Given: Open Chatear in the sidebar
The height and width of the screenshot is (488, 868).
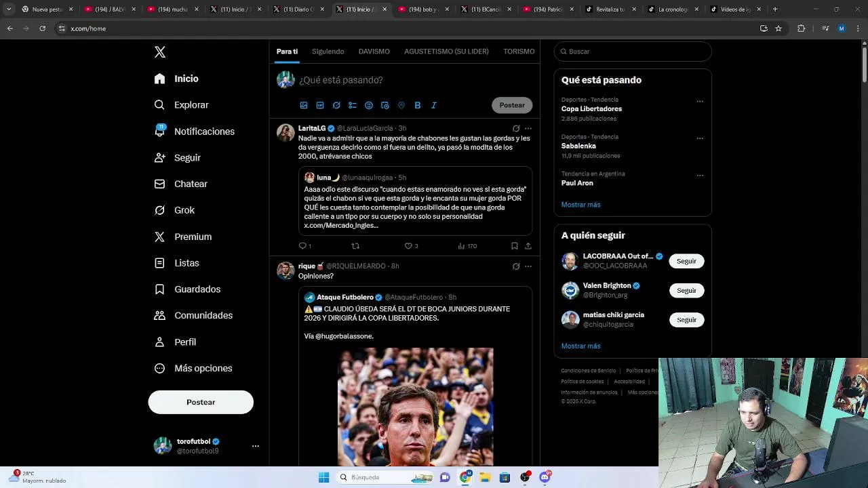Looking at the screenshot, I should coord(180,184).
